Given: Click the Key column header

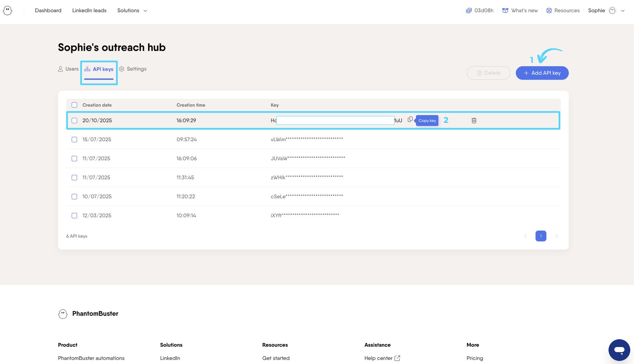Looking at the screenshot, I should [274, 105].
